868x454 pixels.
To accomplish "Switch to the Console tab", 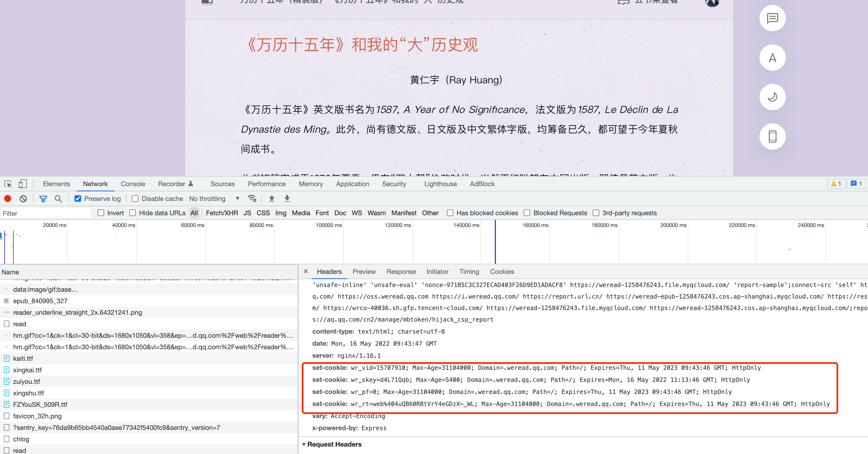I will click(133, 184).
